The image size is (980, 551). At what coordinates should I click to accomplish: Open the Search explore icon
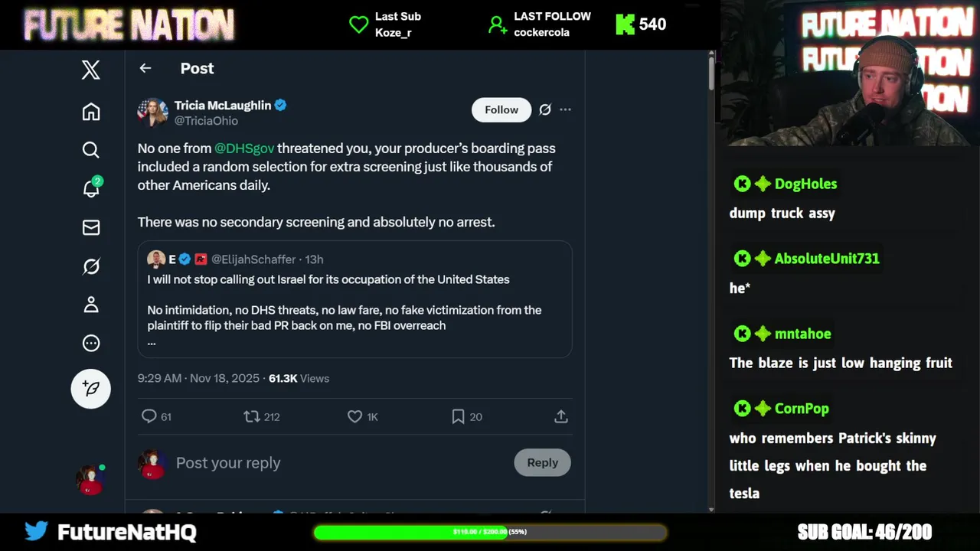pyautogui.click(x=91, y=150)
